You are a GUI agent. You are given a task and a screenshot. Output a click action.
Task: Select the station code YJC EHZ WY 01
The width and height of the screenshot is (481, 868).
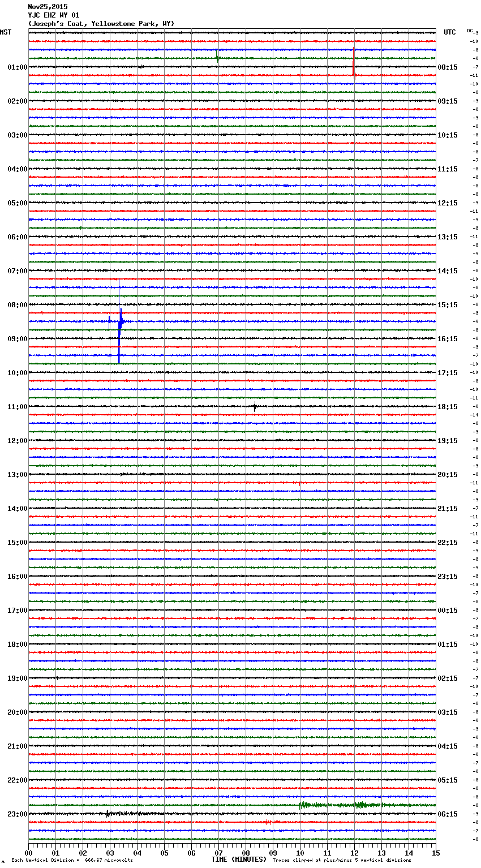(54, 15)
